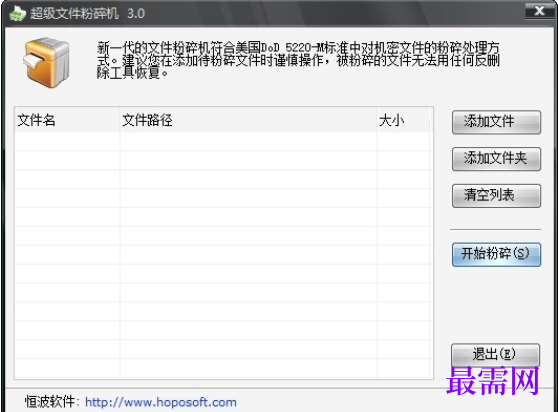
Task: Click the shredder app icon in title bar
Action: coord(18,14)
